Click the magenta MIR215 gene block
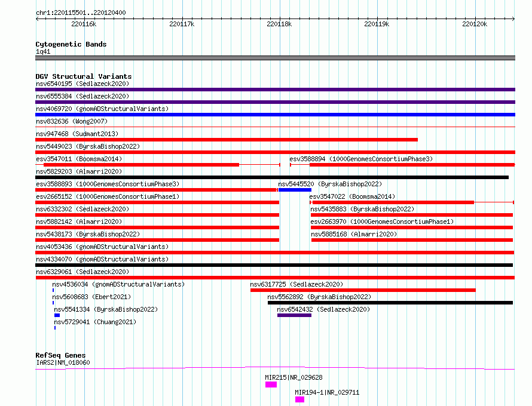Viewport: 532px width, 406px height. click(271, 385)
